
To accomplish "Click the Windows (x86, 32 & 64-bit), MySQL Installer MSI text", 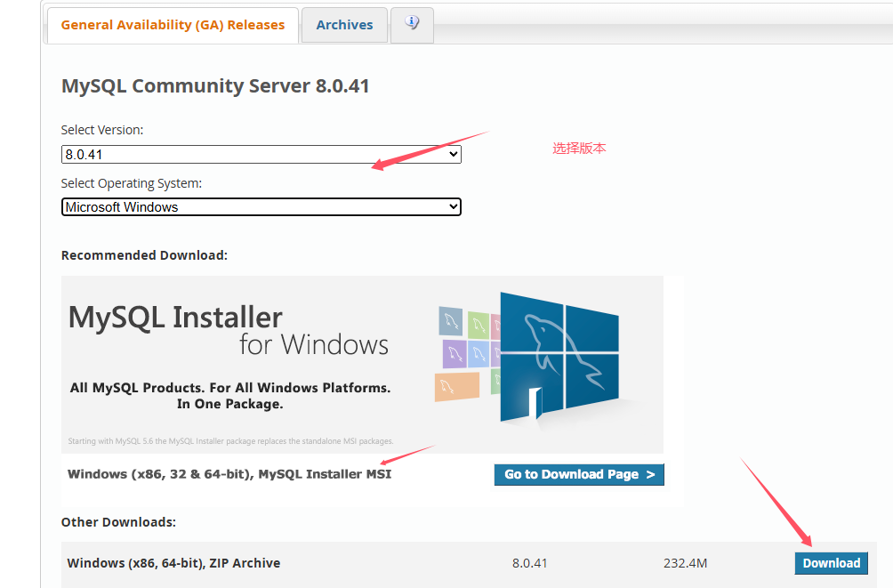I will 229,474.
